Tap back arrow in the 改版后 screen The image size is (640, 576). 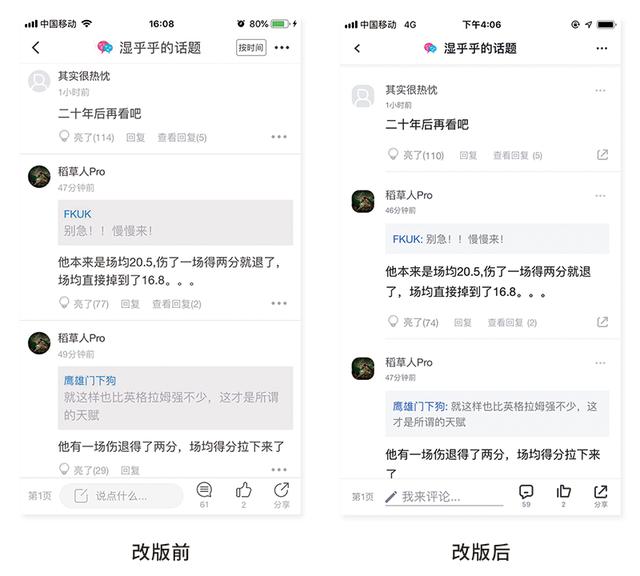click(x=357, y=49)
